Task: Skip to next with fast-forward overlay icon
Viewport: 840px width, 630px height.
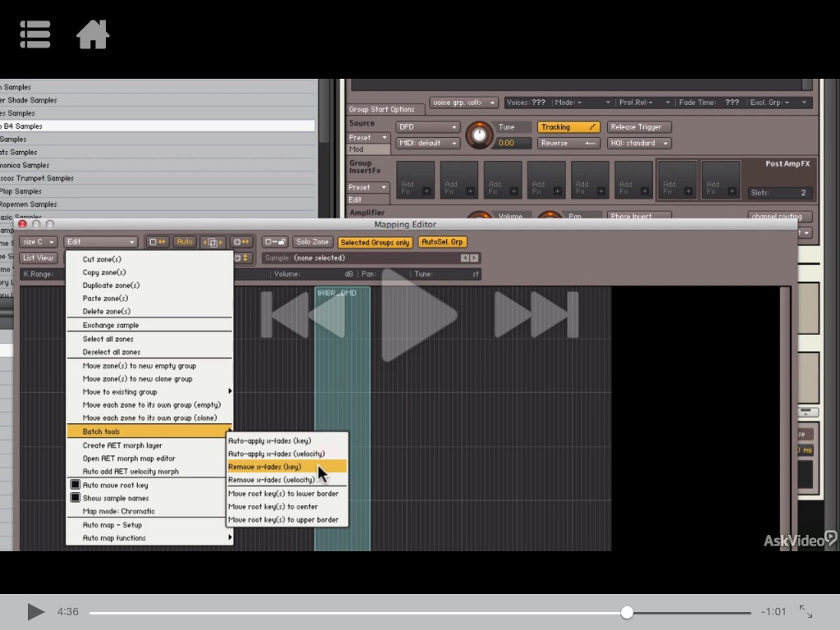Action: coord(536,314)
